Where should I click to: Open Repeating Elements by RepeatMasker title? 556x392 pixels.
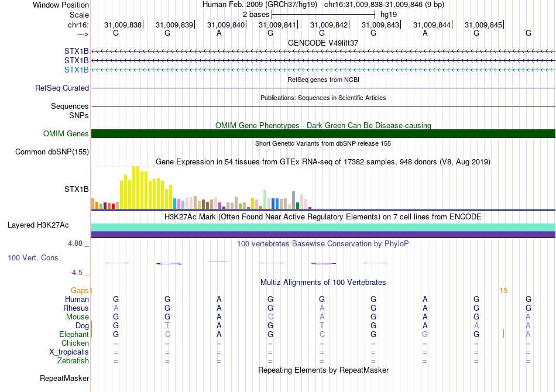pyautogui.click(x=323, y=370)
